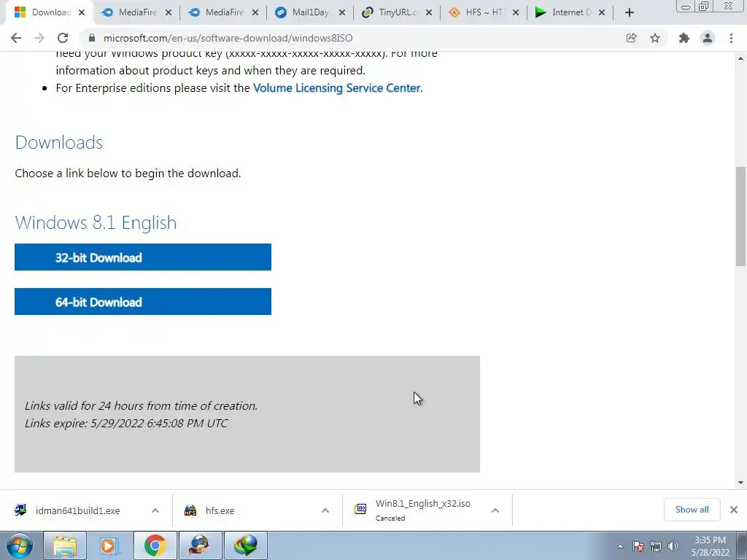Open Internet Download Manager taskbar icon
Image resolution: width=747 pixels, height=560 pixels.
coord(245,545)
